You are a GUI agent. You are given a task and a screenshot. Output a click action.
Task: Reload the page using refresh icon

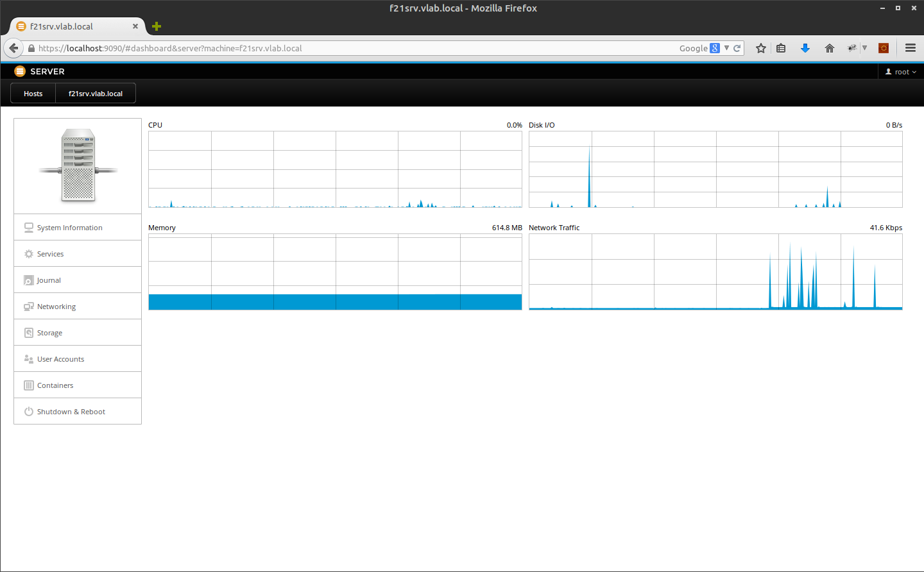pyautogui.click(x=737, y=48)
